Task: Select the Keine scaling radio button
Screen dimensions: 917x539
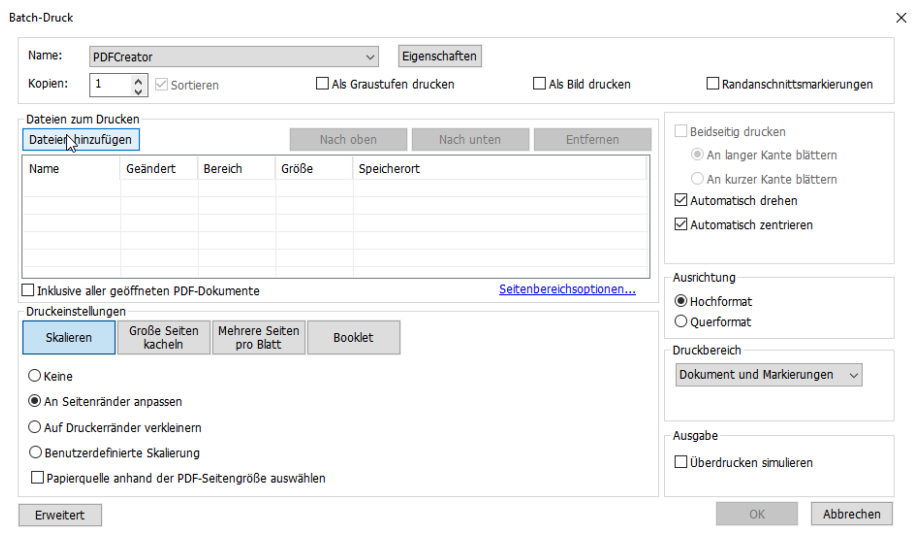Action: [x=35, y=377]
